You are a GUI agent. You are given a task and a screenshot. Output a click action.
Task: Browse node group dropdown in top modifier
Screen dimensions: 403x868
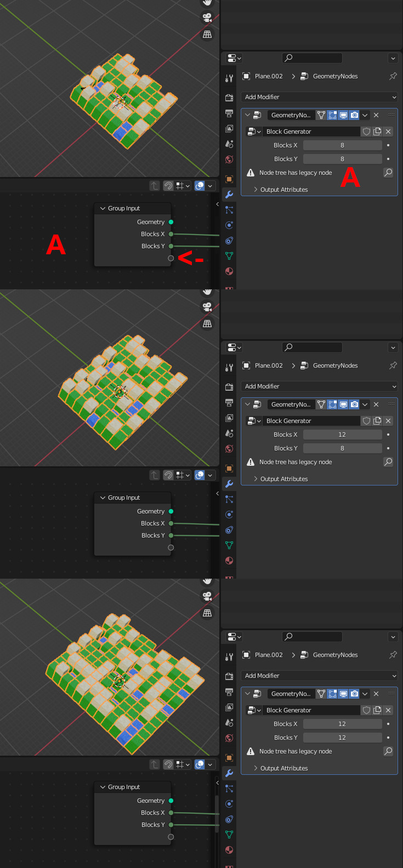pos(254,132)
